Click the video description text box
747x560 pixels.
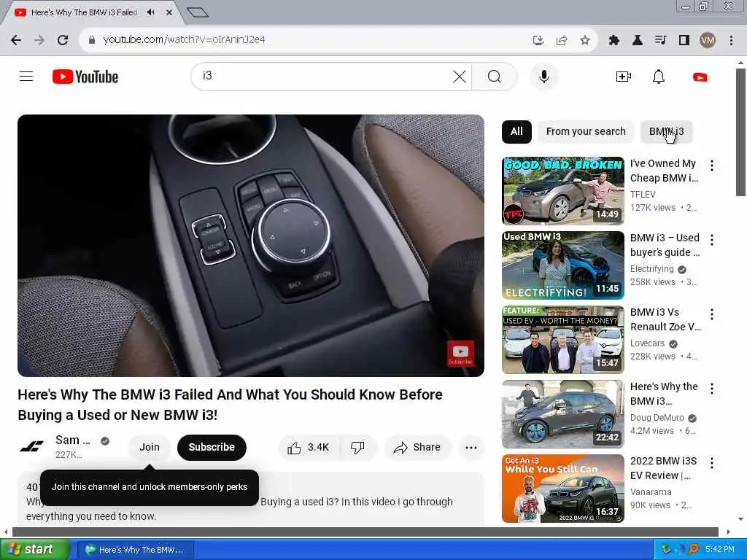click(251, 499)
